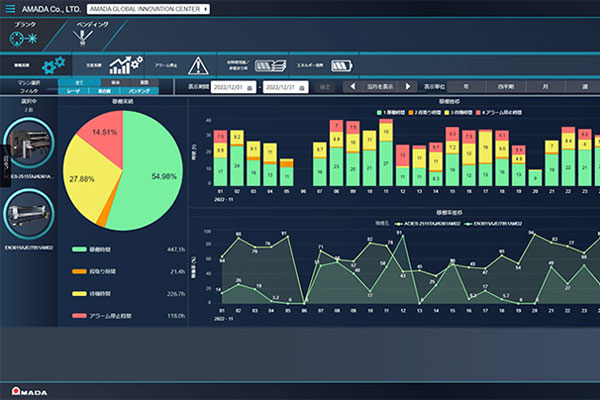
Task: Click the 447.1h value in pie legend
Action: tap(176, 250)
